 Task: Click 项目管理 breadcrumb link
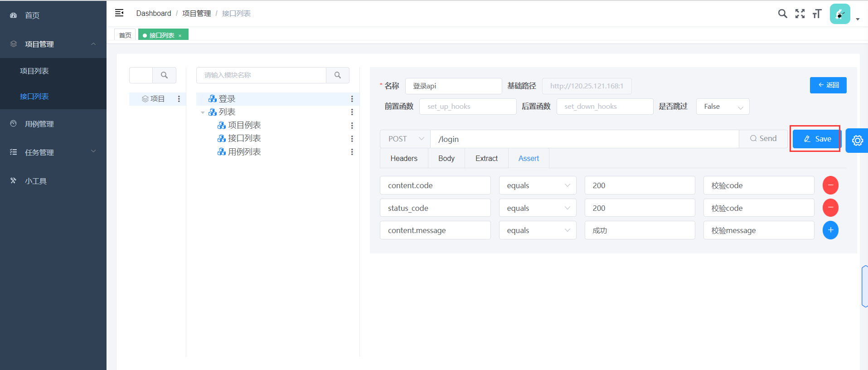pos(197,13)
